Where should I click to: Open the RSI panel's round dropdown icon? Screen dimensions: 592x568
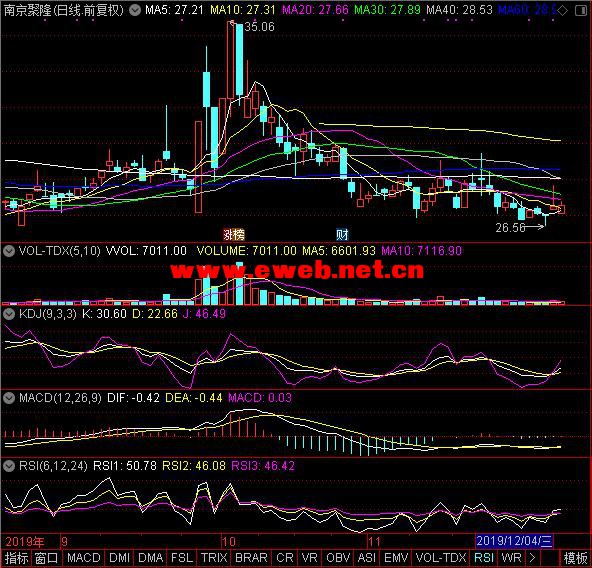(9, 466)
